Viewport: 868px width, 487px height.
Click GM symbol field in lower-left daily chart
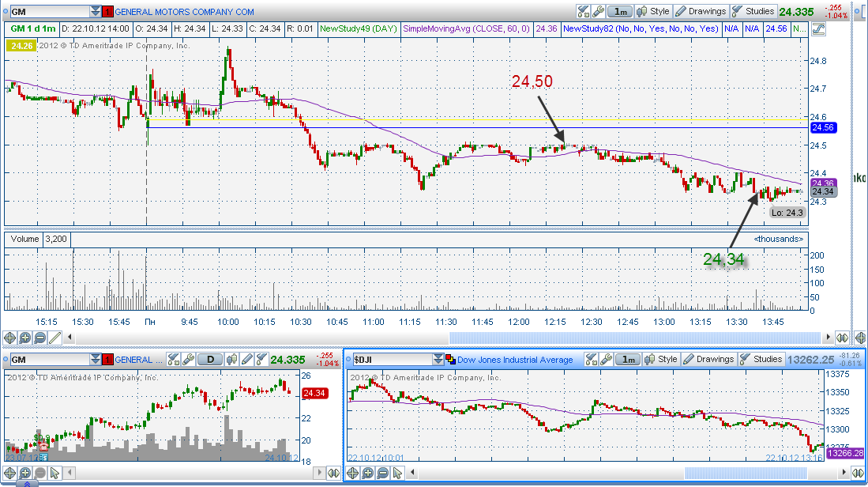pyautogui.click(x=50, y=360)
